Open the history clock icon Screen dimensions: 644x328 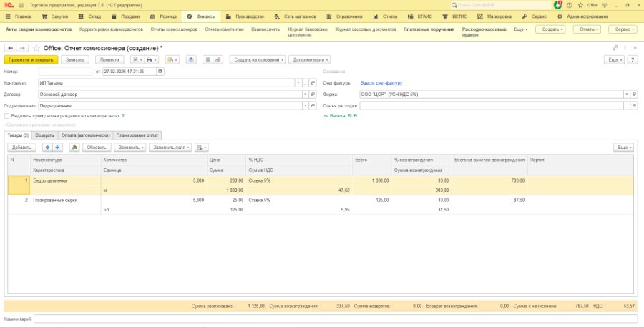pyautogui.click(x=570, y=5)
